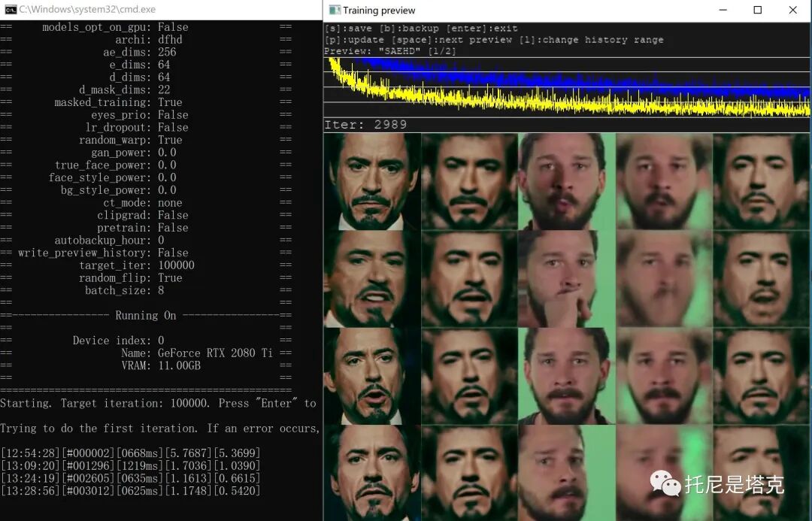Screen dimensions: 812x521
Task: Click the 'batch_size: 8' line
Action: tap(124, 290)
